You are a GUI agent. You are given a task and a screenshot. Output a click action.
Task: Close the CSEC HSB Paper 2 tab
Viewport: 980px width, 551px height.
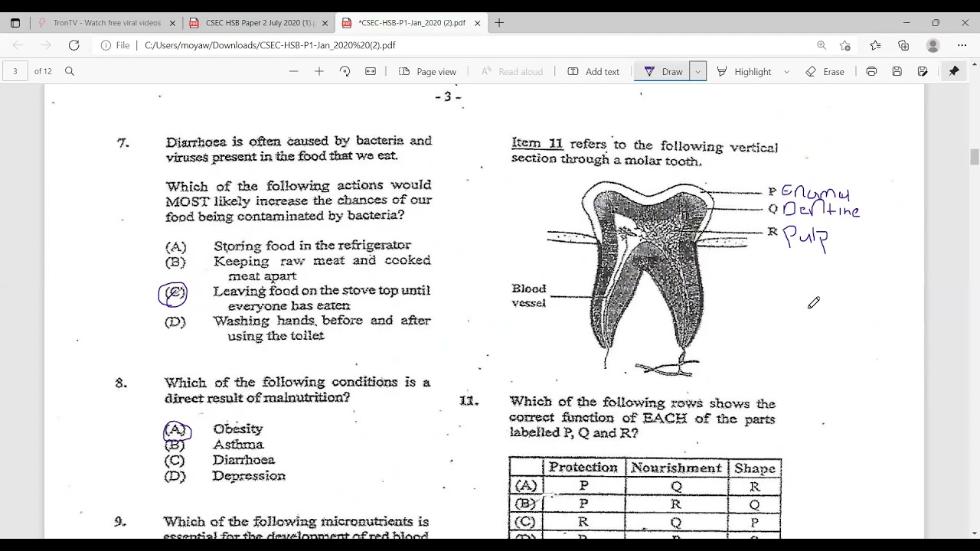(x=325, y=23)
